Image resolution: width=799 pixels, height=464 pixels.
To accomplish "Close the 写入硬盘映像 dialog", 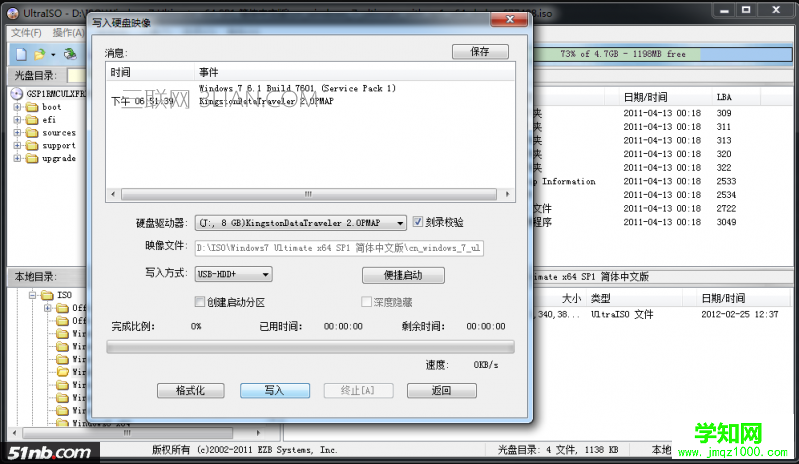I will 510,20.
